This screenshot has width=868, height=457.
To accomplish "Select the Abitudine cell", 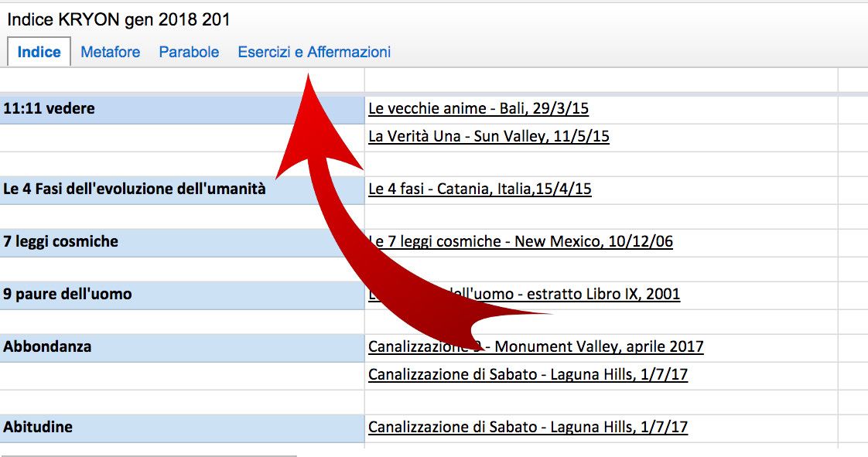I will point(181,428).
